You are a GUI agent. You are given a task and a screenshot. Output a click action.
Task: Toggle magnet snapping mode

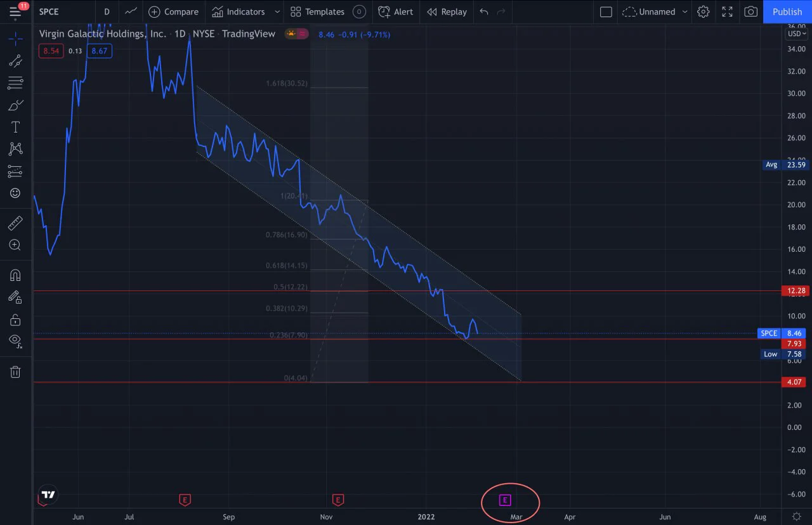(15, 275)
